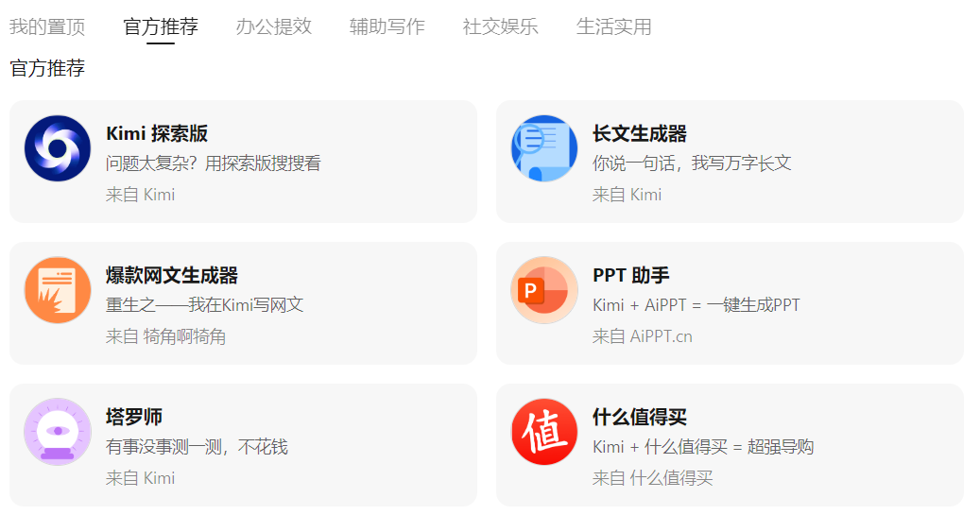Click 来自 Kimi under Kimi 探索版
Screen dimensions: 980x515
[140, 195]
